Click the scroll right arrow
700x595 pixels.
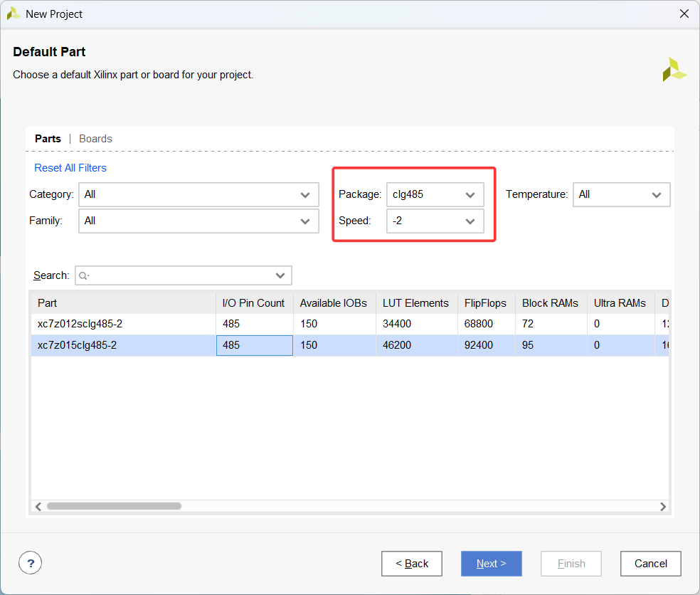663,507
